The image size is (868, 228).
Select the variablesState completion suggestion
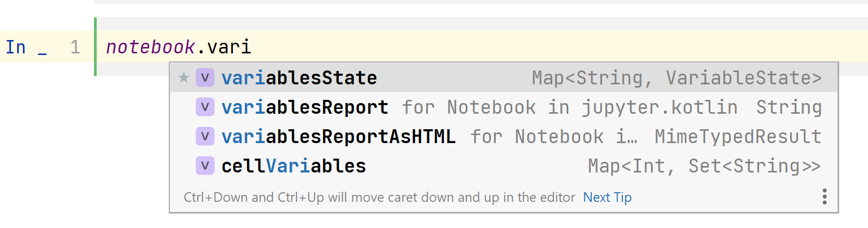click(x=504, y=78)
